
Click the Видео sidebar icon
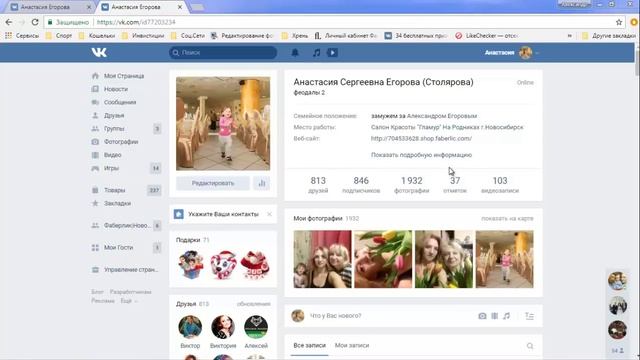(x=95, y=155)
